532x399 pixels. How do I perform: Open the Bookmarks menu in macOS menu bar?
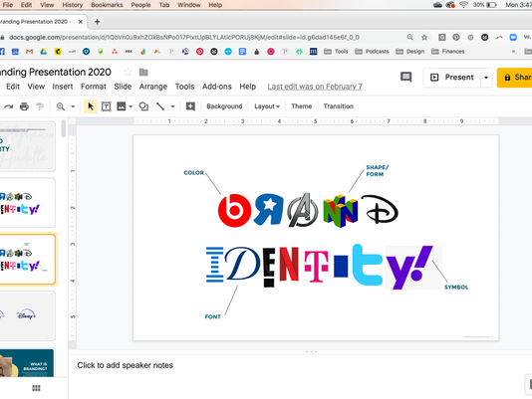click(107, 5)
